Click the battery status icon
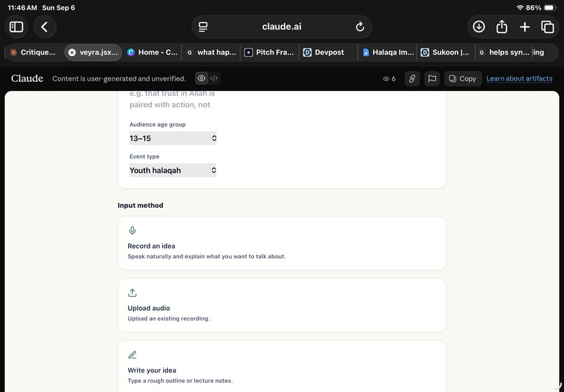 click(549, 8)
